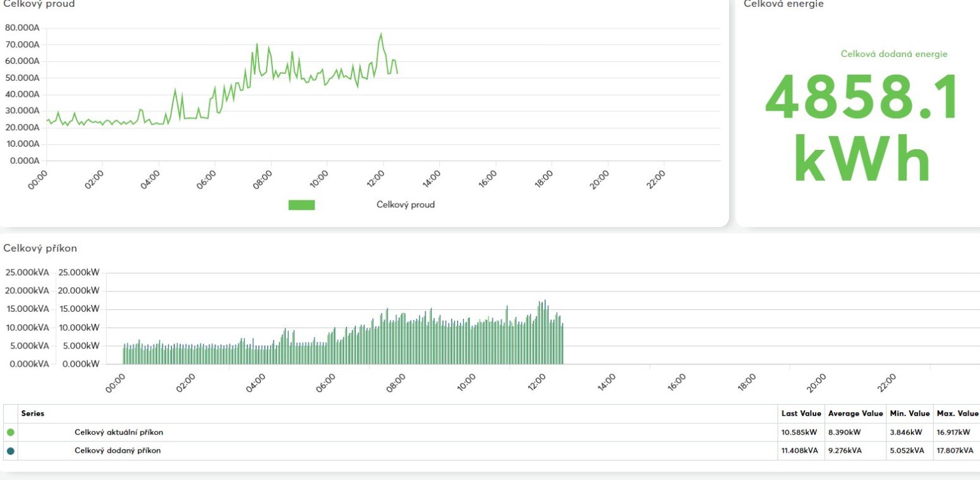
Task: Click the tallest power bar near 12:00
Action: click(x=545, y=332)
